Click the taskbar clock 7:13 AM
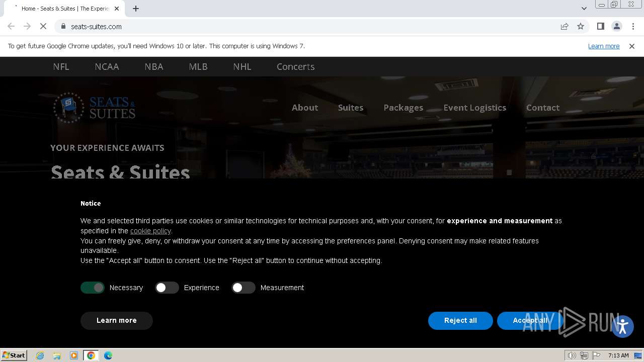This screenshot has width=644, height=362. [x=618, y=355]
